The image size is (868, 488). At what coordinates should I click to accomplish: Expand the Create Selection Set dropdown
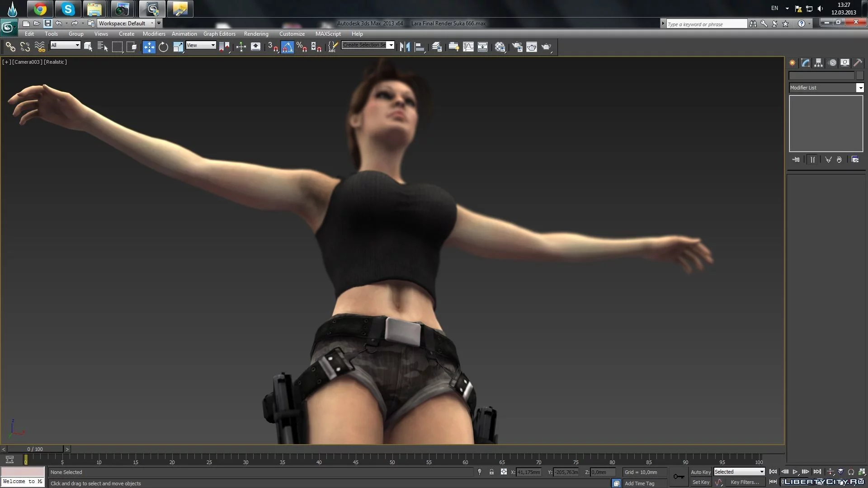(x=391, y=45)
